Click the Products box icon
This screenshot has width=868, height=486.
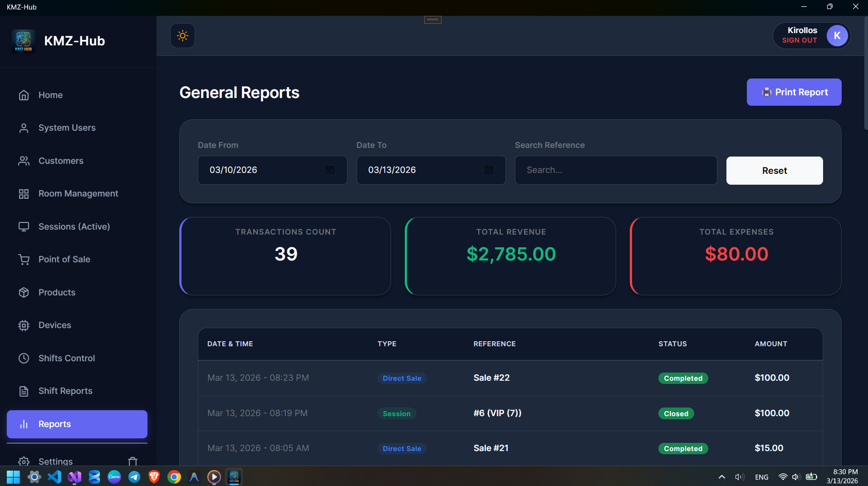tap(24, 292)
